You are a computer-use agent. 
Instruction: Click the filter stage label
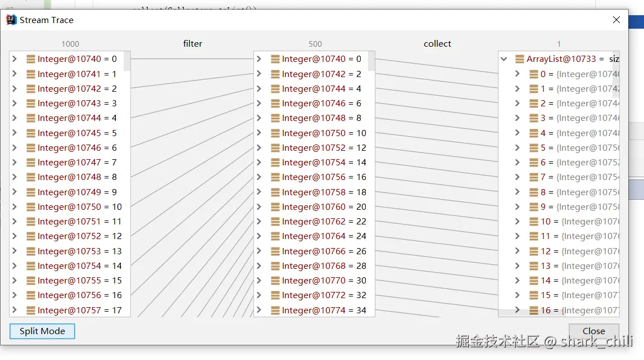click(x=192, y=43)
